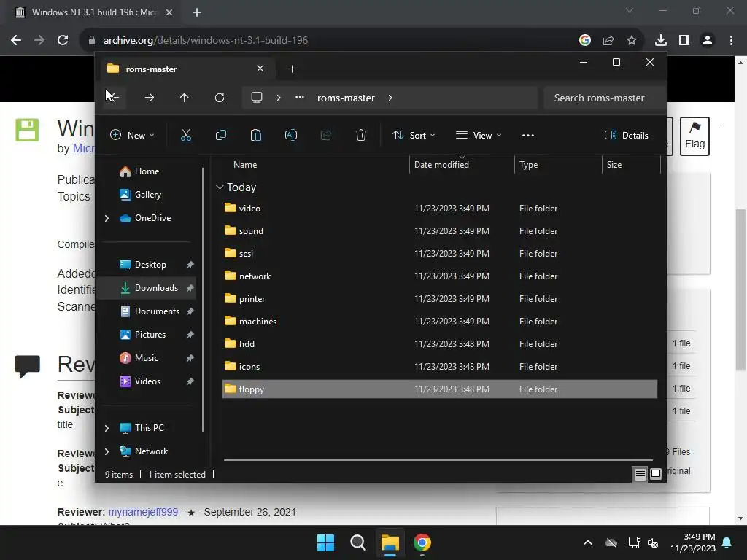Sort by Type column header
The width and height of the screenshot is (747, 560).
coord(528,165)
